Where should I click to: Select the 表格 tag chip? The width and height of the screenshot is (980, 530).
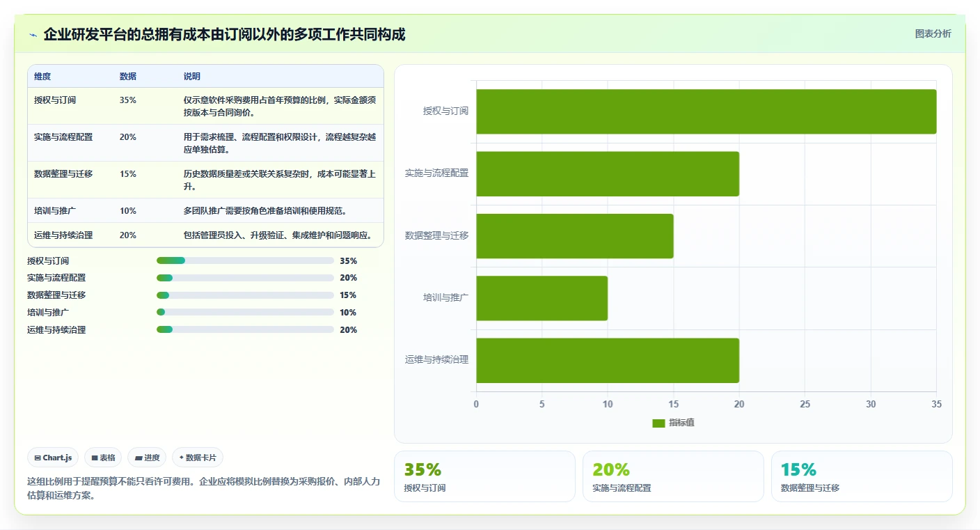103,458
